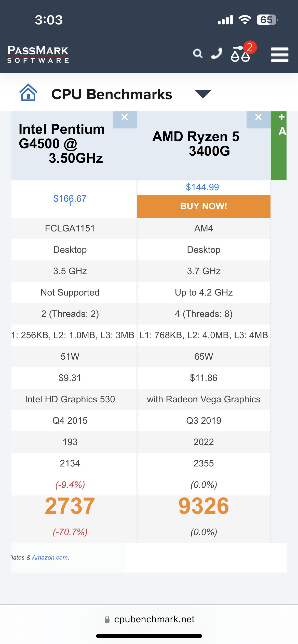
Task: Tap the PassMark Software logo
Action: tap(38, 54)
